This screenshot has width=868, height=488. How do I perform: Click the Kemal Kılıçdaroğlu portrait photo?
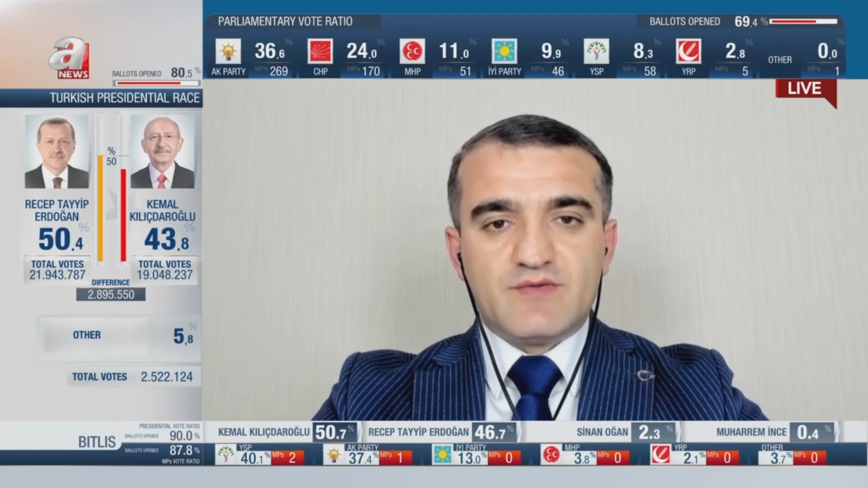pyautogui.click(x=162, y=151)
